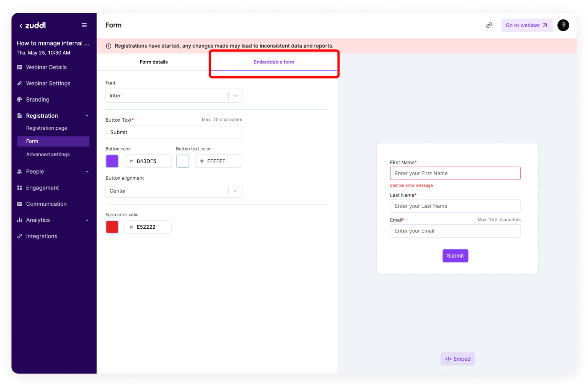Expand the Analytics sidebar section
Viewport: 588px width, 386px height.
click(87, 221)
